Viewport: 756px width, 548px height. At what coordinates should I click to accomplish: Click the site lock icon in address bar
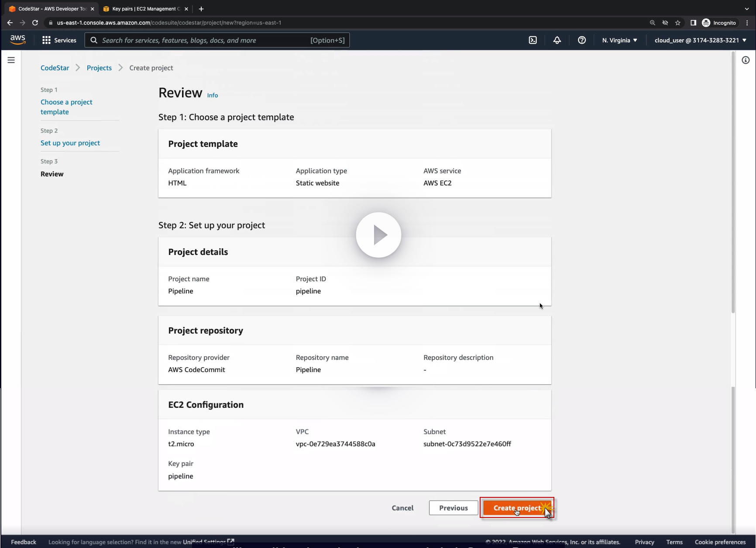[x=51, y=23]
